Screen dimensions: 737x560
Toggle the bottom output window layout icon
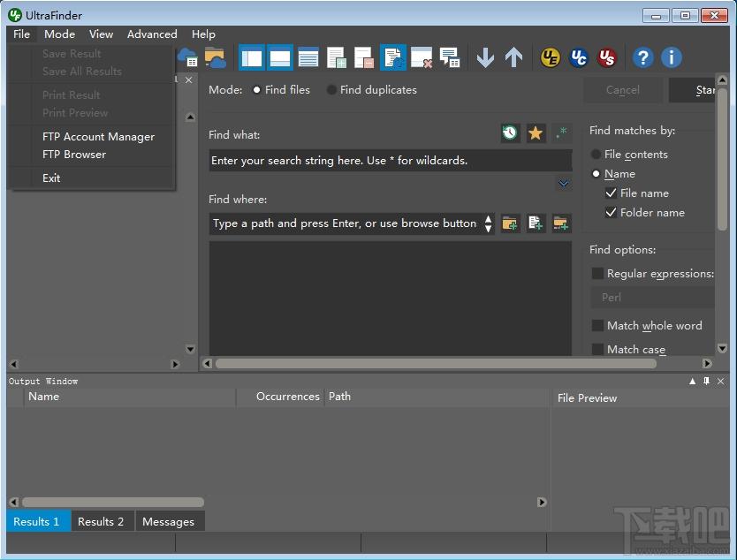[280, 57]
